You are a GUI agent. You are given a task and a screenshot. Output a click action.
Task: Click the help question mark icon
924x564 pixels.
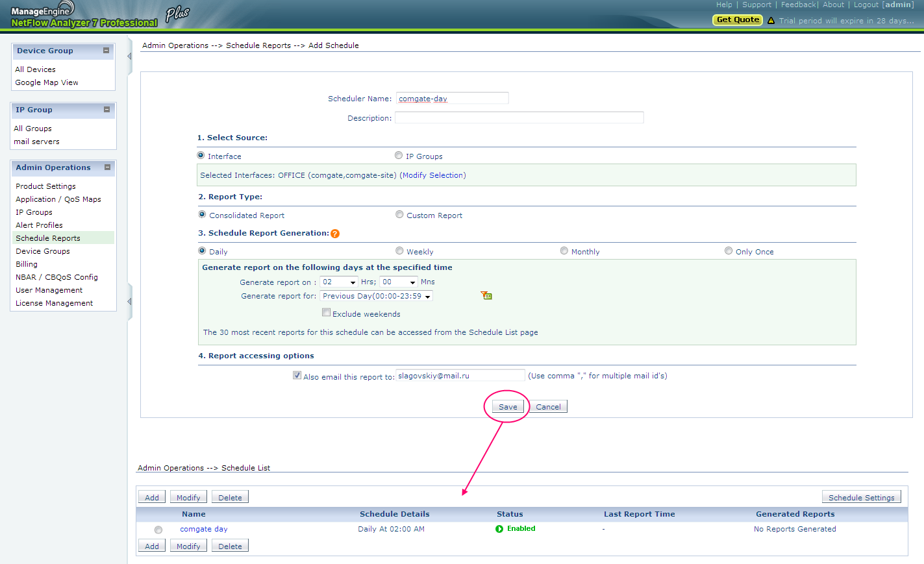point(335,234)
